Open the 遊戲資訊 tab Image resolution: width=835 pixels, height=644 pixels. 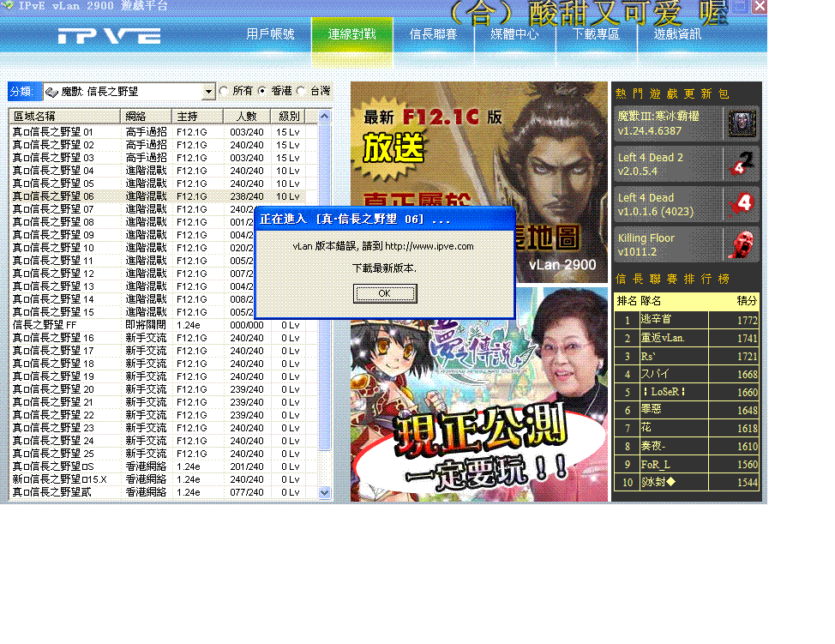pyautogui.click(x=677, y=34)
